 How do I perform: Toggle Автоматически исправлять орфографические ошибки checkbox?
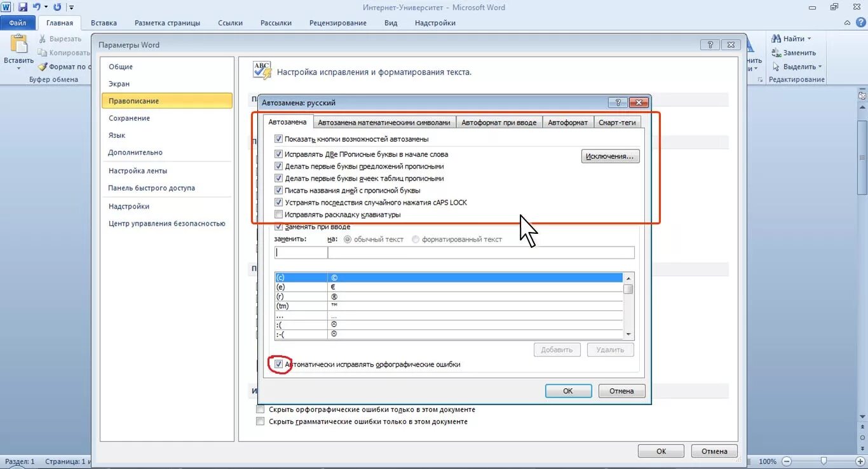click(278, 364)
